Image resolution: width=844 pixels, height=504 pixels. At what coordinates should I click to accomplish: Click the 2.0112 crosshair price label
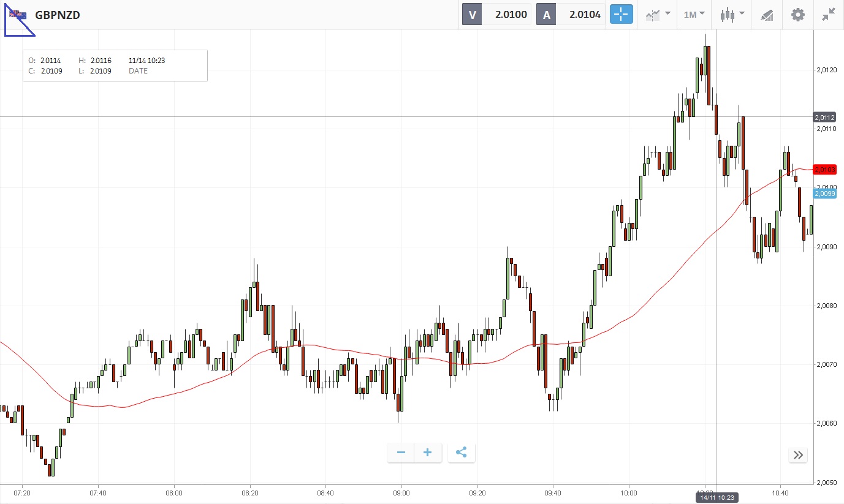pyautogui.click(x=823, y=117)
